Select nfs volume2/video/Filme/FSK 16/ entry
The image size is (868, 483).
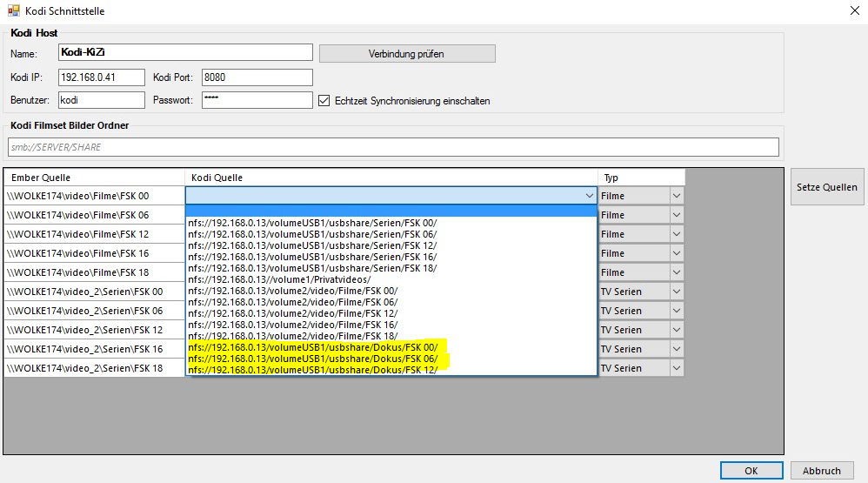pos(391,325)
